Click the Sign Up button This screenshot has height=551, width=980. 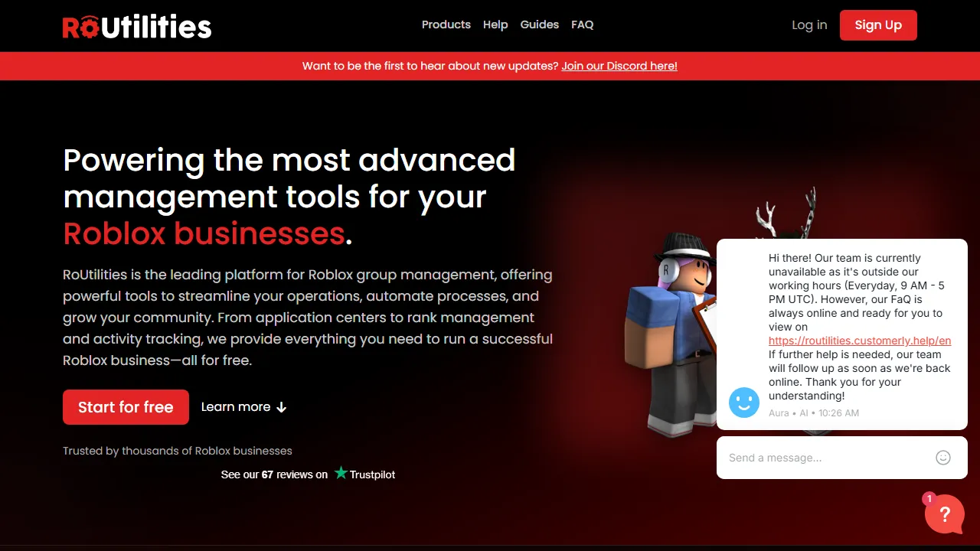click(x=878, y=24)
